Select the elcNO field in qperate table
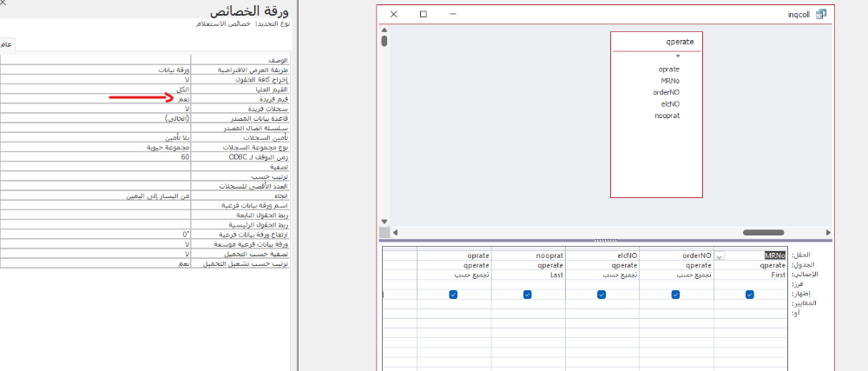The height and width of the screenshot is (371, 868). click(670, 103)
